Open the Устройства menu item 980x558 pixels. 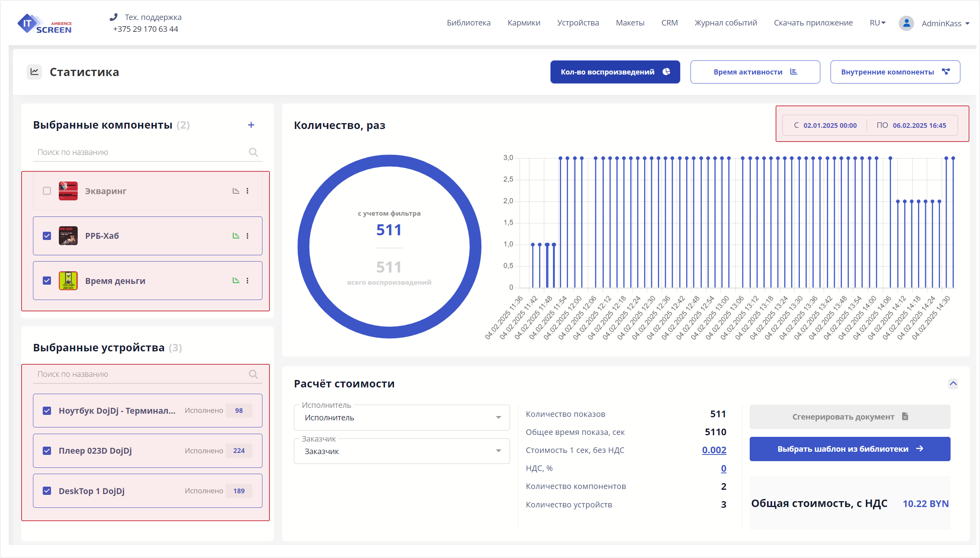pos(578,23)
